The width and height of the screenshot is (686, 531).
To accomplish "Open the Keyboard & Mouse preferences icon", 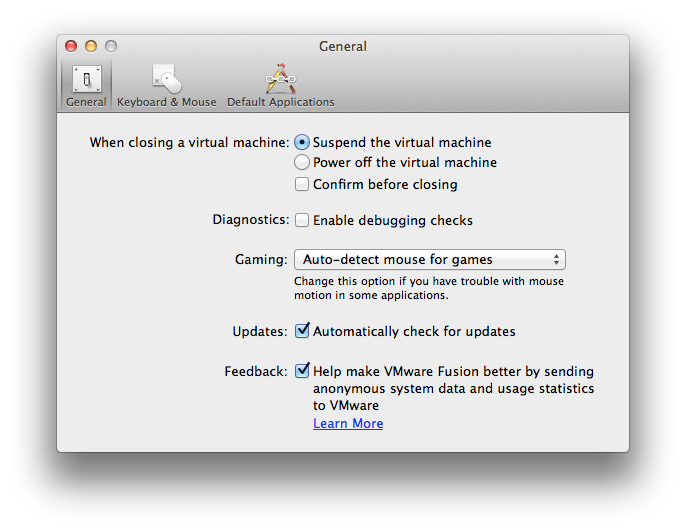I will tap(166, 79).
